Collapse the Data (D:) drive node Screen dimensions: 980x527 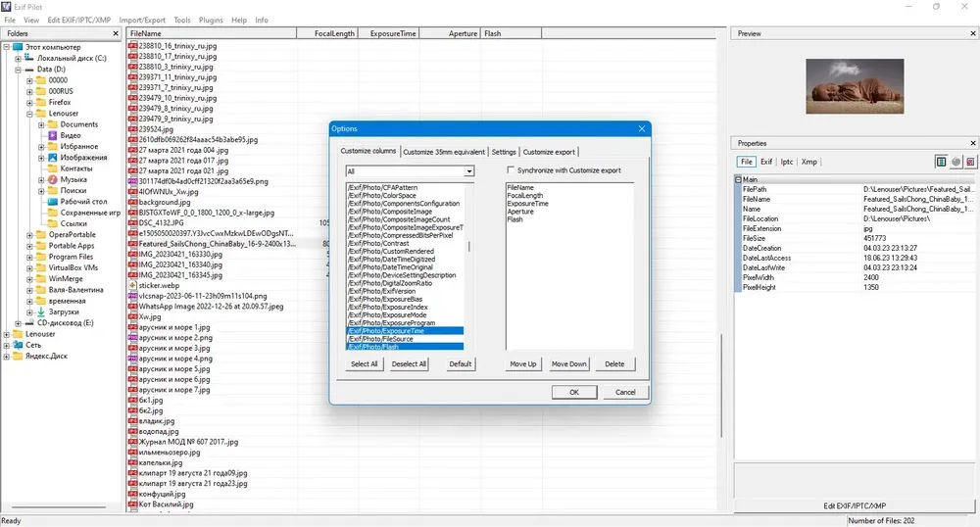pyautogui.click(x=18, y=70)
